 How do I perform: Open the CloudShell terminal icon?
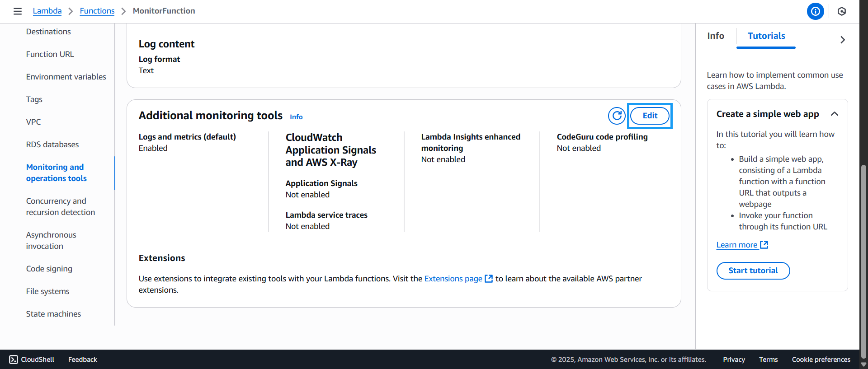(x=14, y=360)
